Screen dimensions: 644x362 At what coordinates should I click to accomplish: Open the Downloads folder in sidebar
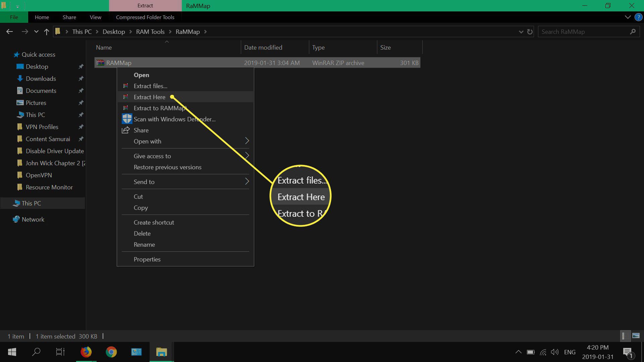click(41, 78)
